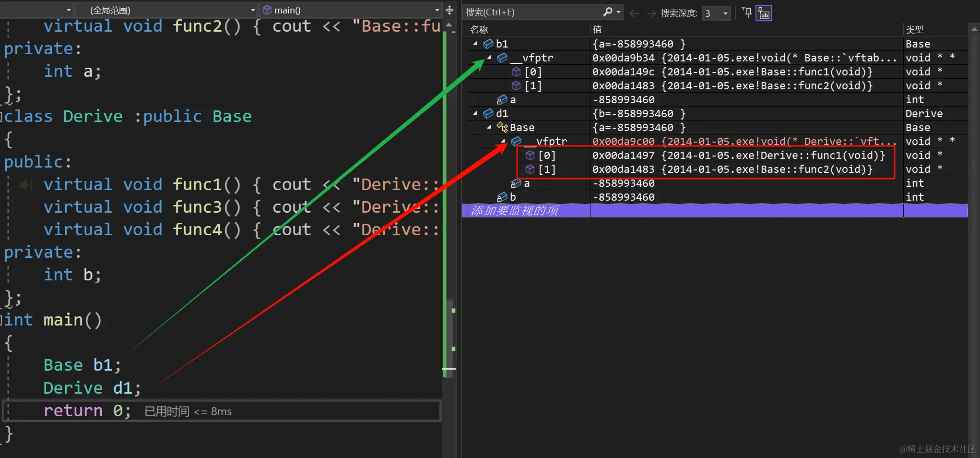The image size is (980, 458).
Task: Click the Watch search input field
Action: click(532, 12)
